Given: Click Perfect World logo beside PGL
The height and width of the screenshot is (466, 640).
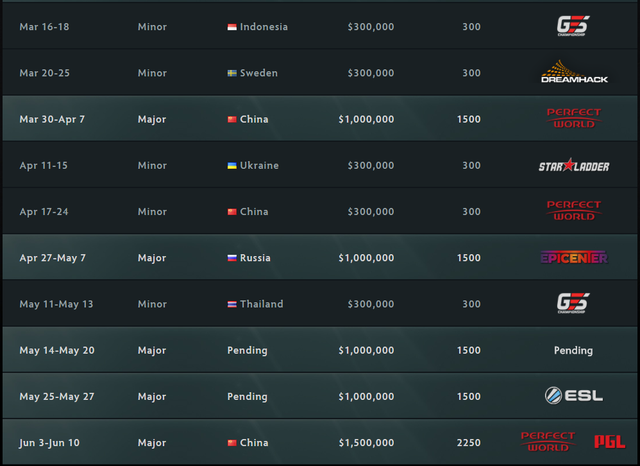Looking at the screenshot, I should (548, 442).
